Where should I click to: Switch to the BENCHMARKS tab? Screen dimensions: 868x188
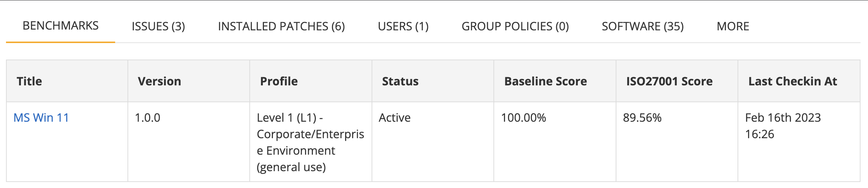click(x=61, y=26)
